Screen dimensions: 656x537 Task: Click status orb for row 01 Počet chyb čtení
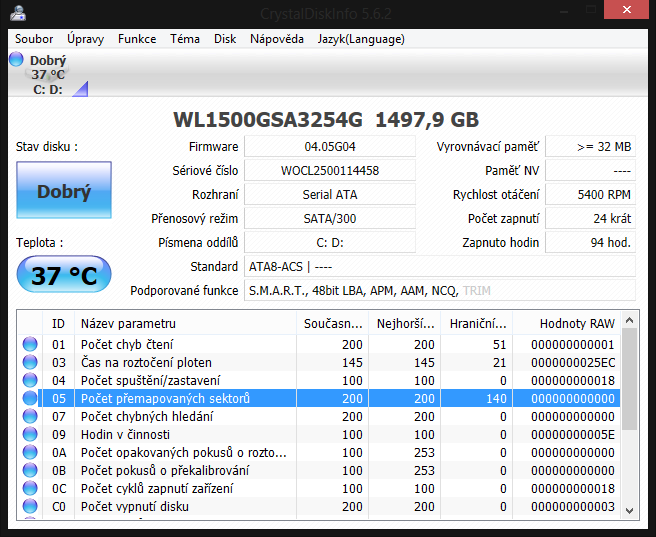click(x=30, y=345)
